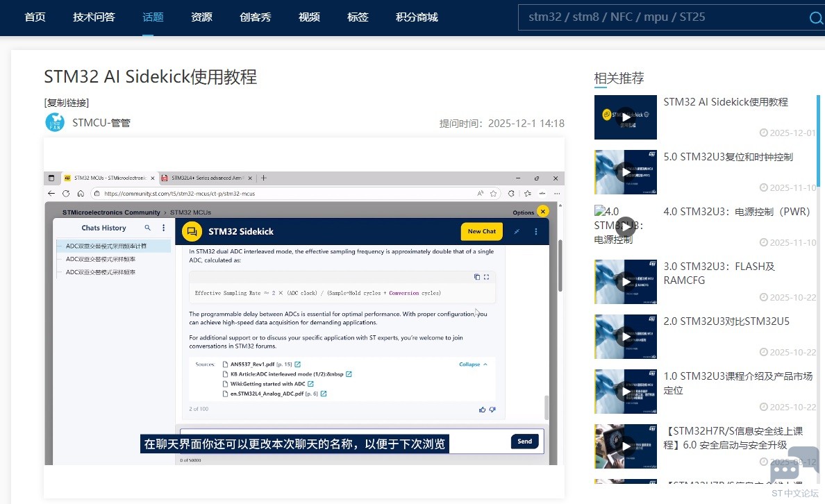
Task: Expand the code block to fullscreen
Action: [x=486, y=277]
